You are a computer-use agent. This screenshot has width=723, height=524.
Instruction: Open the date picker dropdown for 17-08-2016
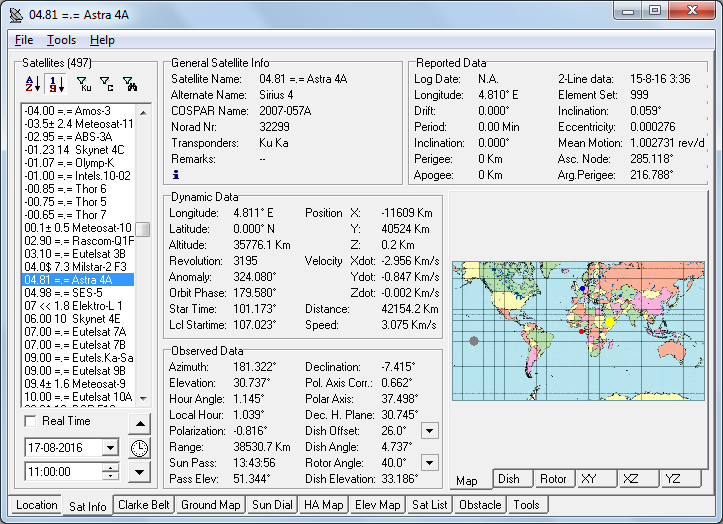point(110,447)
